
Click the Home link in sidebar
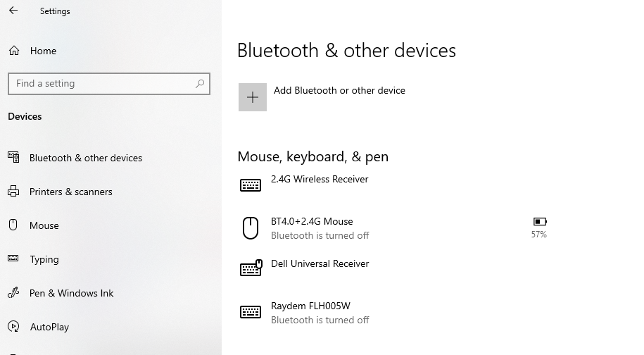click(43, 51)
